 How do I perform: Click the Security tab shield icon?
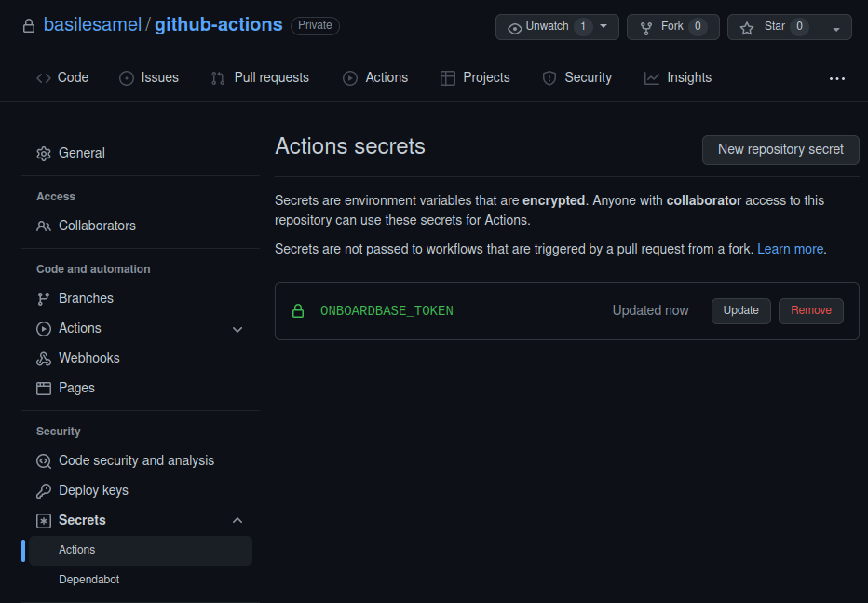coord(549,78)
